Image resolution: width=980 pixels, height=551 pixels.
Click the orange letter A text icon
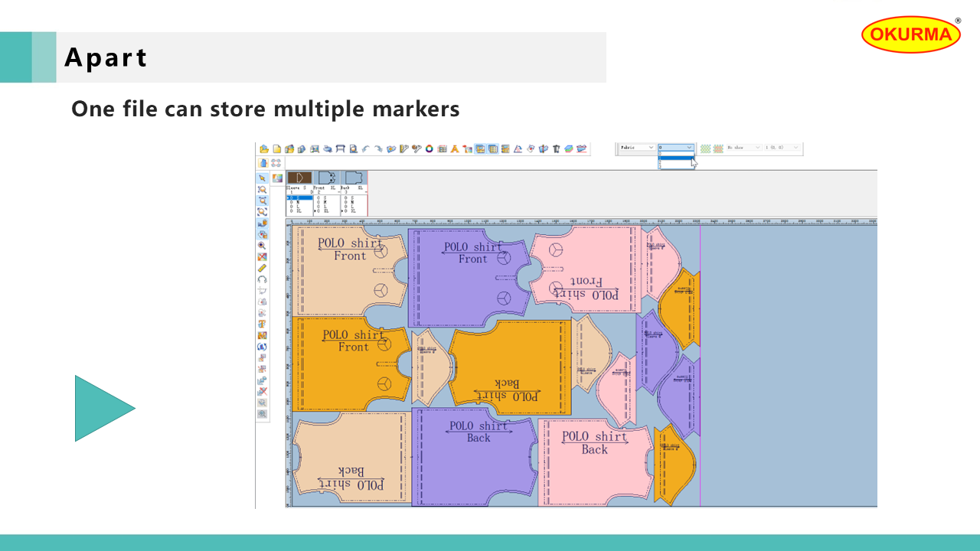click(x=455, y=148)
